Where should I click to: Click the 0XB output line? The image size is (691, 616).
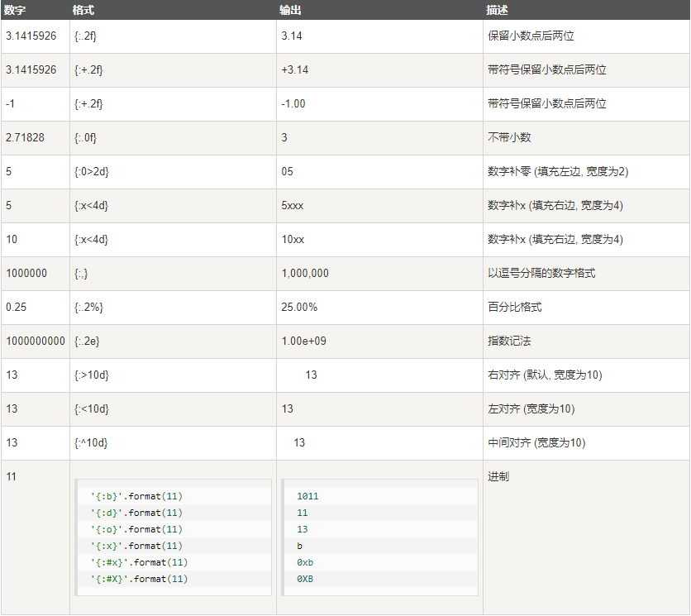(305, 579)
